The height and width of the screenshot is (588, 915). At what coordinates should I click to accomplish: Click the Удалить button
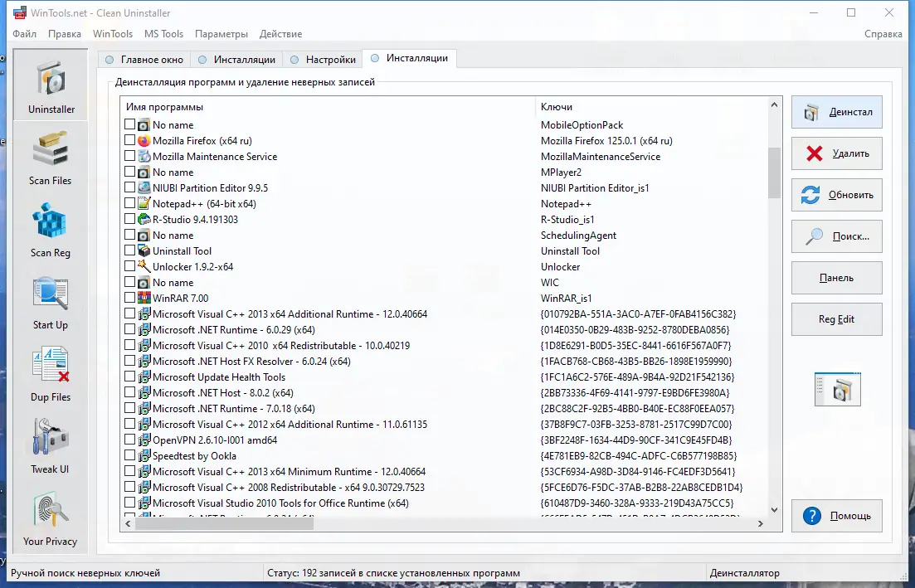[836, 153]
